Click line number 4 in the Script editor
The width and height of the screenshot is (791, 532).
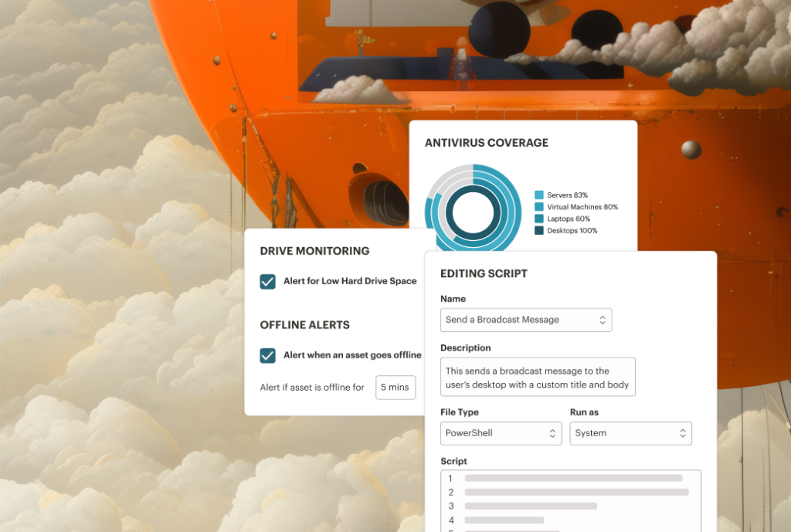450,520
